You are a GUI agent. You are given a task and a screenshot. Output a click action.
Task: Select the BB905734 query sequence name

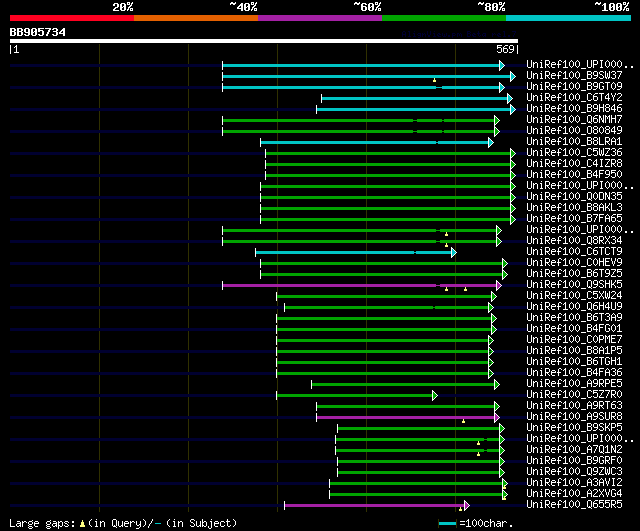pos(38,32)
